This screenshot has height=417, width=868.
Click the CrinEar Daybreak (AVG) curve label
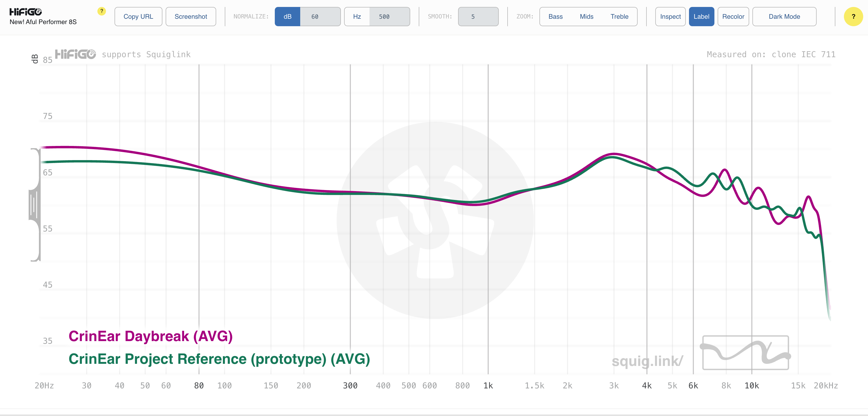[151, 336]
